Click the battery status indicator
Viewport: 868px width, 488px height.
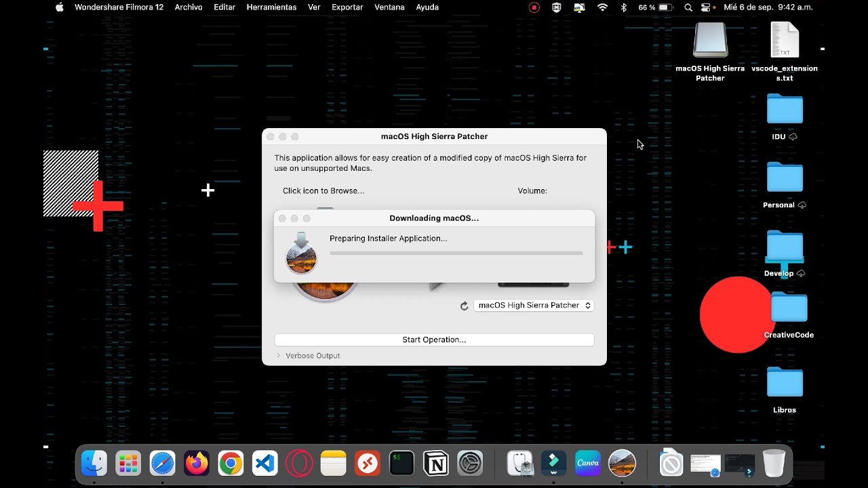656,7
